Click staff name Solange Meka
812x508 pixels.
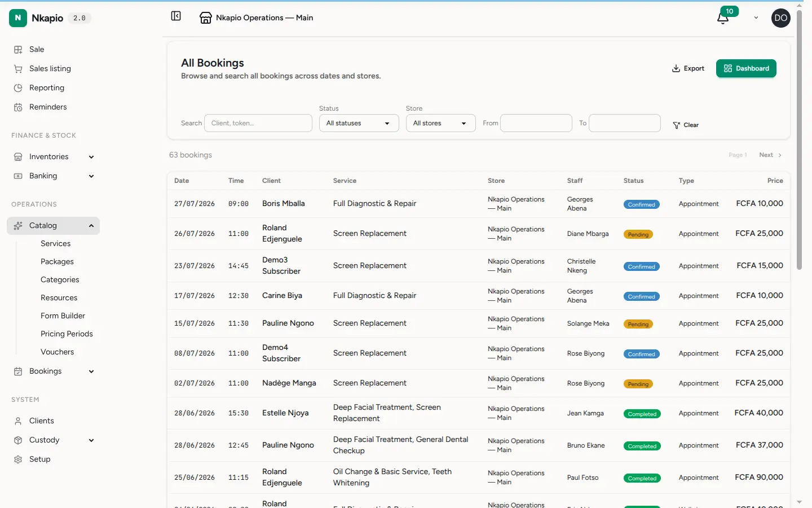click(x=588, y=324)
